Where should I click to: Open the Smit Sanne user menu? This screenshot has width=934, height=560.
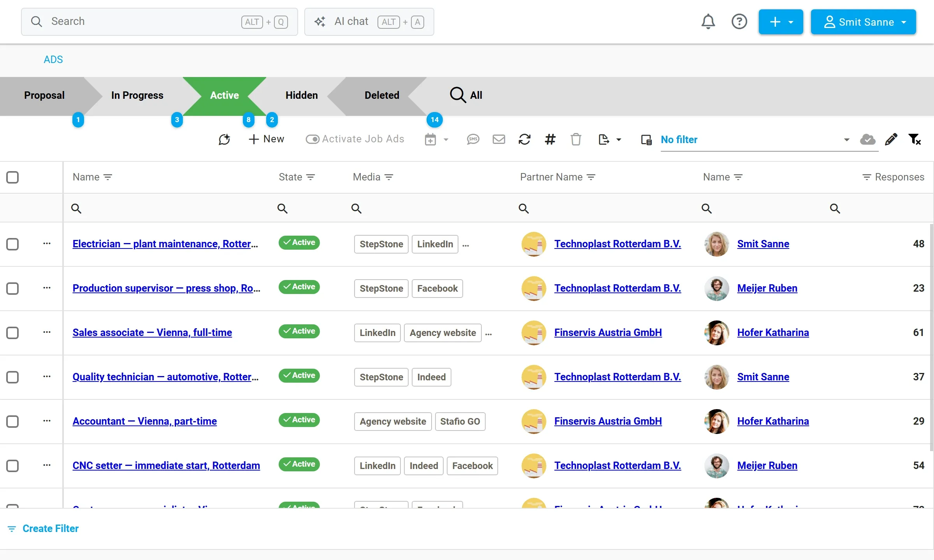pyautogui.click(x=863, y=22)
